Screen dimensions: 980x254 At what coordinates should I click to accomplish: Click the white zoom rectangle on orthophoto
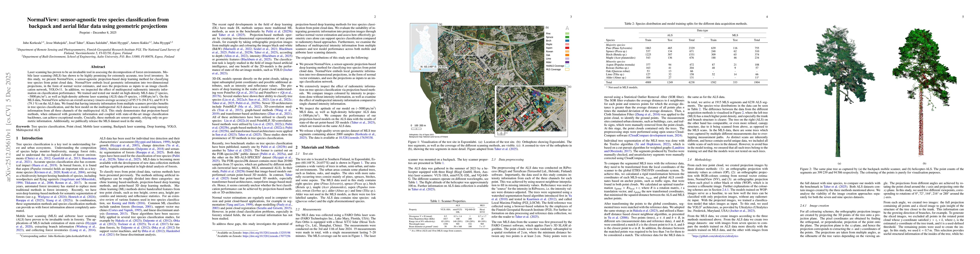pos(466,48)
